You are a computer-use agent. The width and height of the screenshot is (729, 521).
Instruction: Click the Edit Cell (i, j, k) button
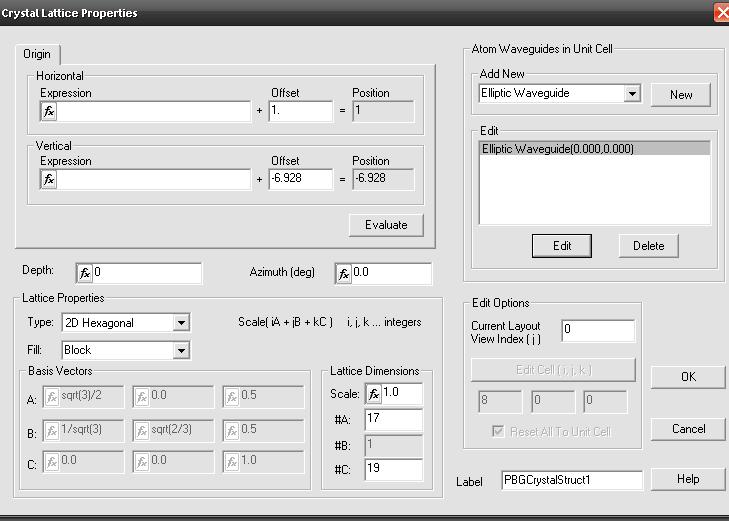pos(553,370)
